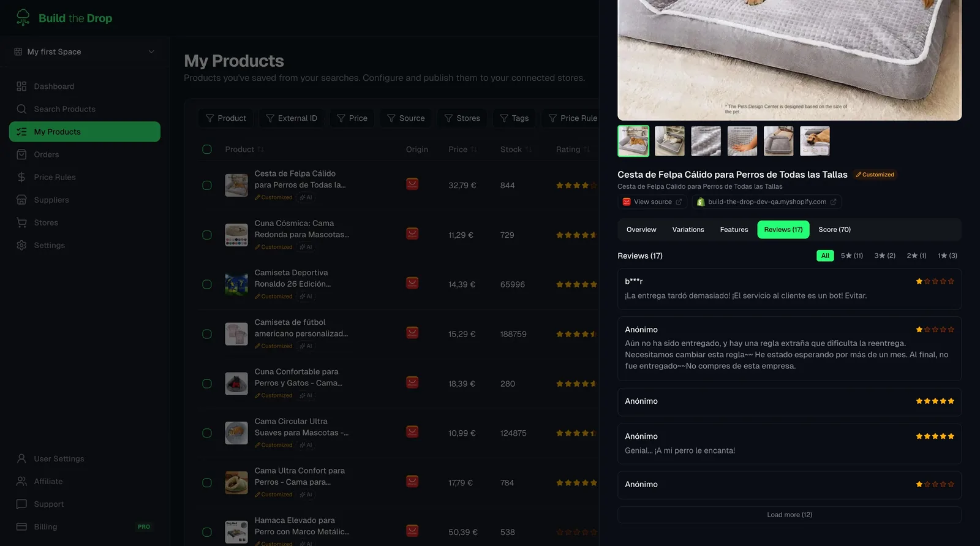Viewport: 980px width, 546px height.
Task: Check the Camiseta de fútbol americano row
Action: [x=207, y=334]
